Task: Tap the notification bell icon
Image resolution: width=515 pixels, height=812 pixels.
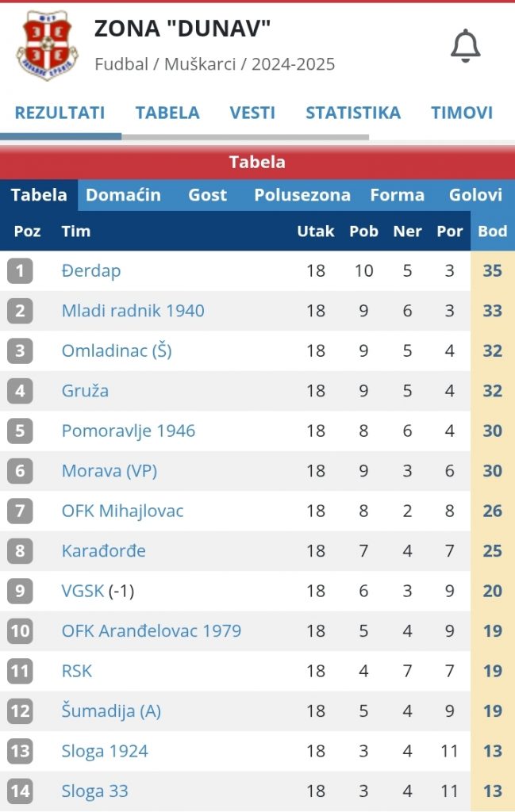Action: [x=465, y=46]
